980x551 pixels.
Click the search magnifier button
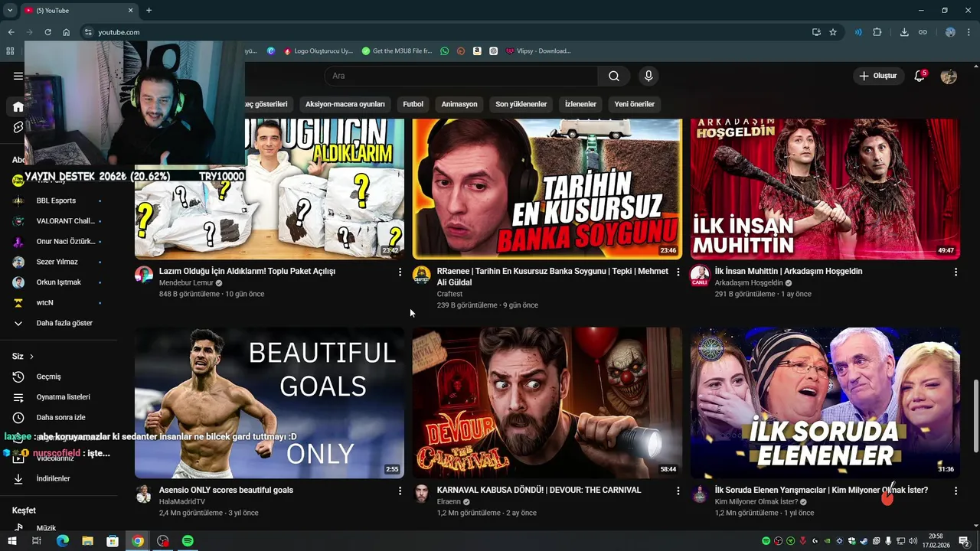[614, 76]
